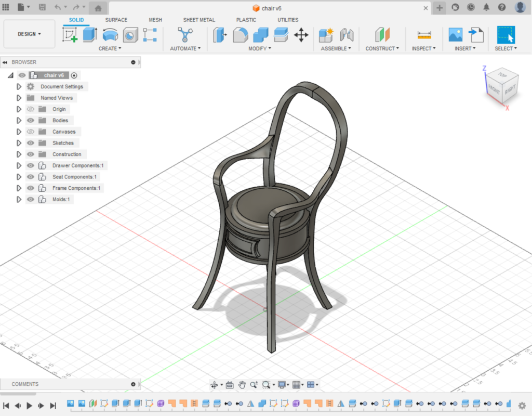Image resolution: width=532 pixels, height=416 pixels.
Task: Click the Measure ruler icon
Action: 424,35
